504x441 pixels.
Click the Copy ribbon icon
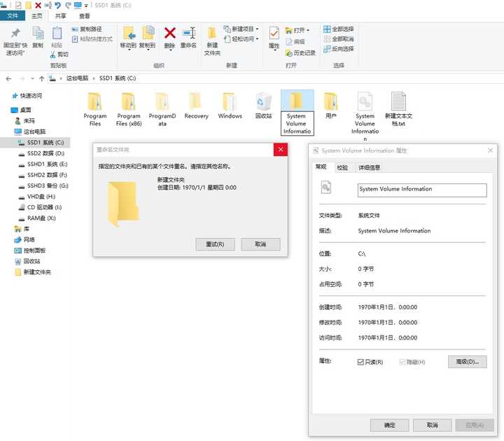point(38,33)
